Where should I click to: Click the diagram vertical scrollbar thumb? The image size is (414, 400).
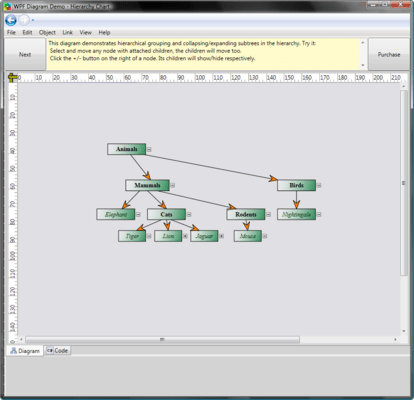click(404, 183)
